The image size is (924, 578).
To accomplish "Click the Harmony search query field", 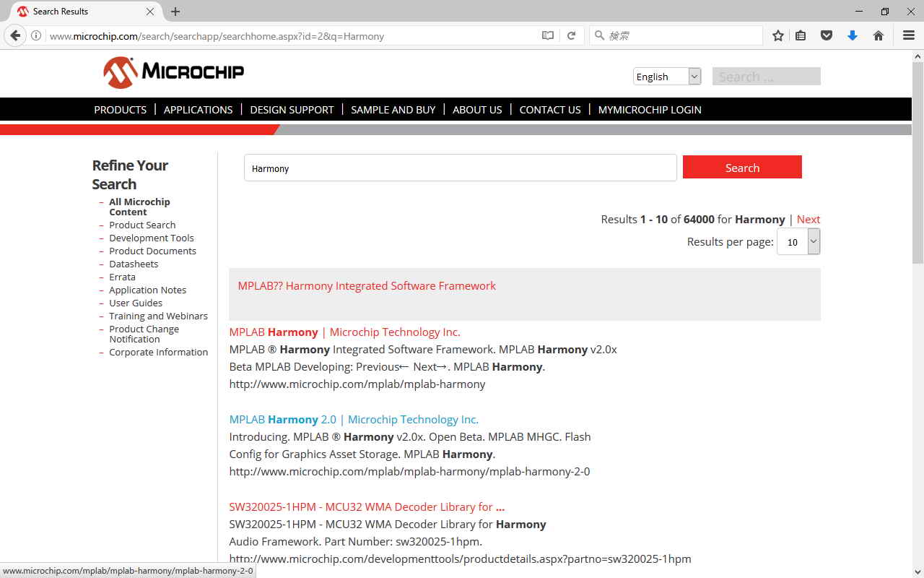I will [x=461, y=168].
